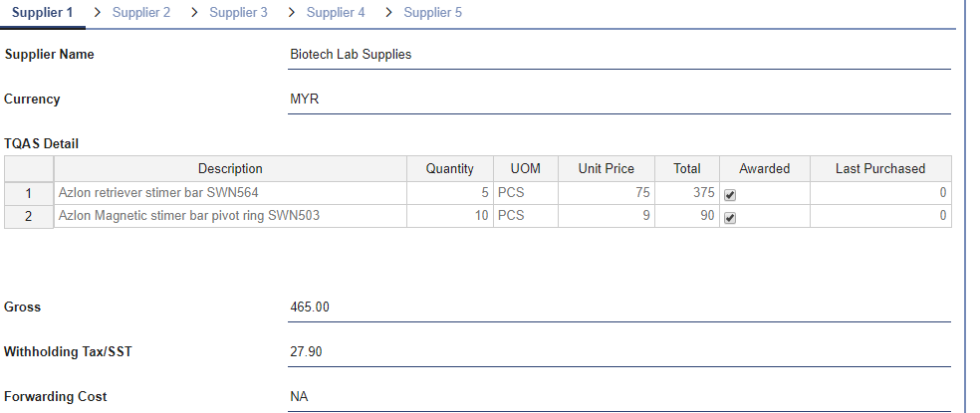Select row header number 1 in table
Image resolution: width=980 pixels, height=413 pixels.
point(29,193)
